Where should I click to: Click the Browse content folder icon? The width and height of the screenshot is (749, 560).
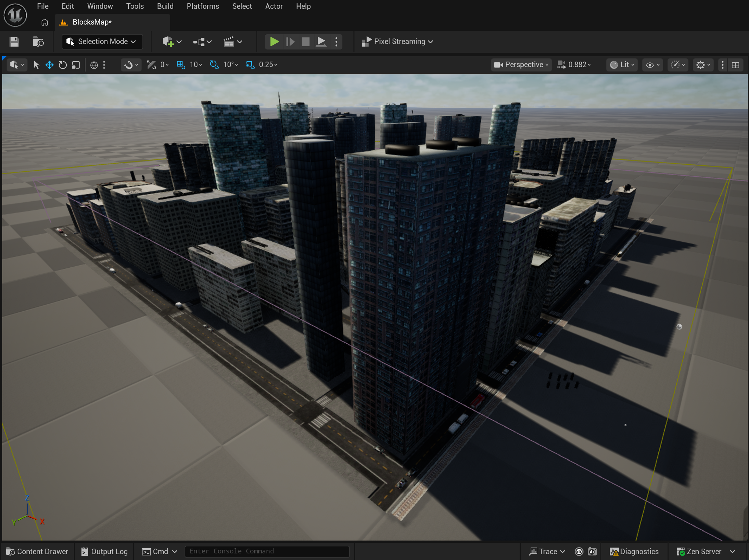click(38, 42)
